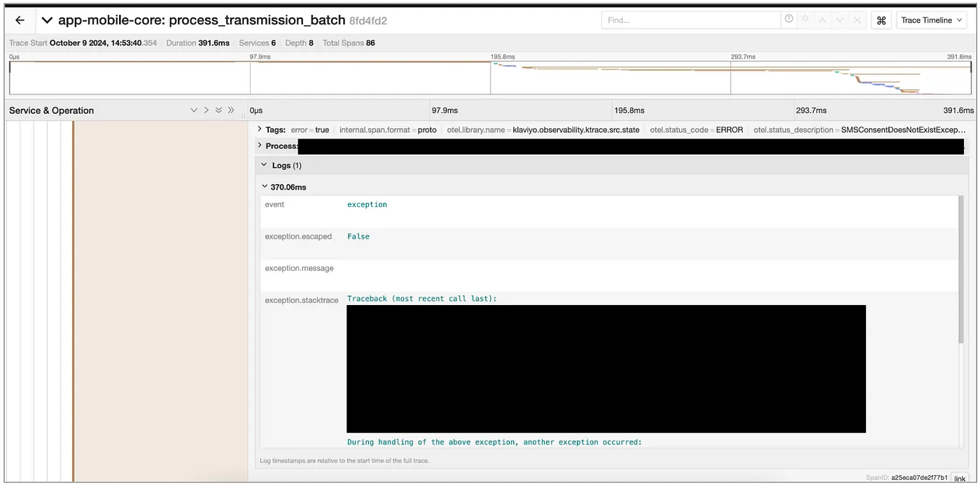Screen dimensions: 980x487
Task: Collapse the trace header title chevron
Action: (47, 20)
